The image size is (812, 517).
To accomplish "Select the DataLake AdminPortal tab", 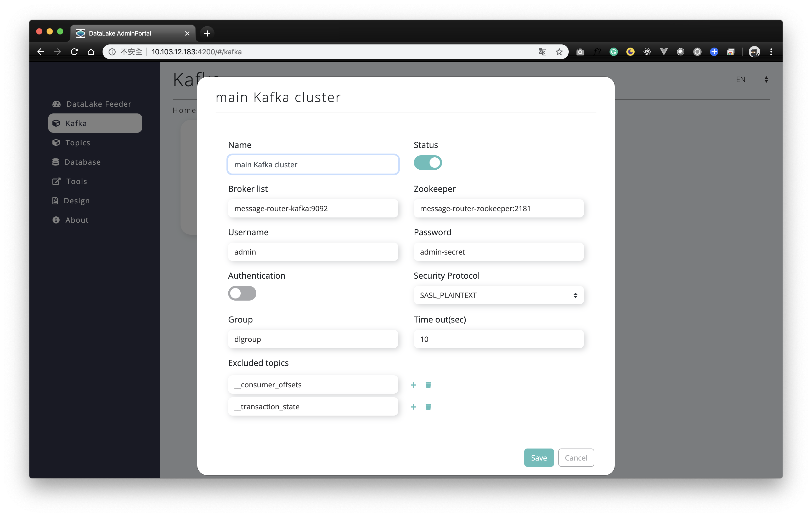I will click(133, 33).
